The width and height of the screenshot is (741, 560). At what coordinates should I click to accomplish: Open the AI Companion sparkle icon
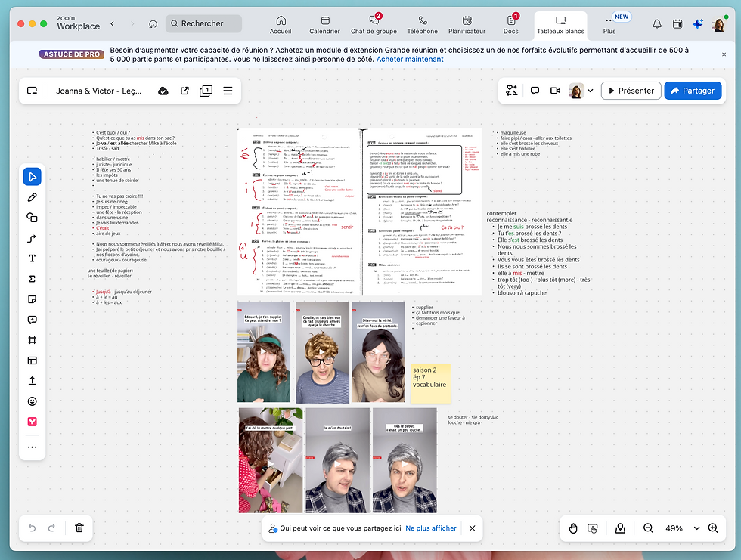pyautogui.click(x=697, y=24)
